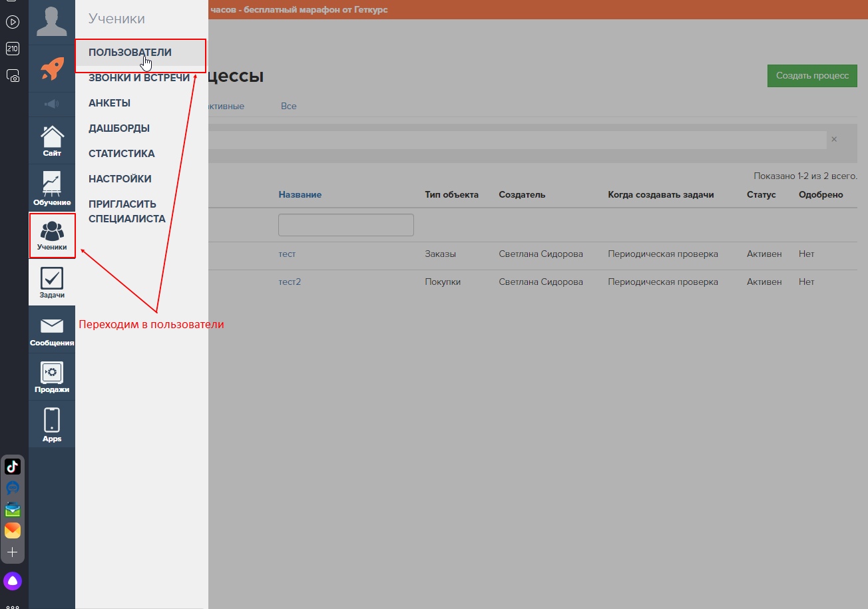The image size is (868, 609).
Task: Select the Ученики people icon
Action: [x=52, y=236]
